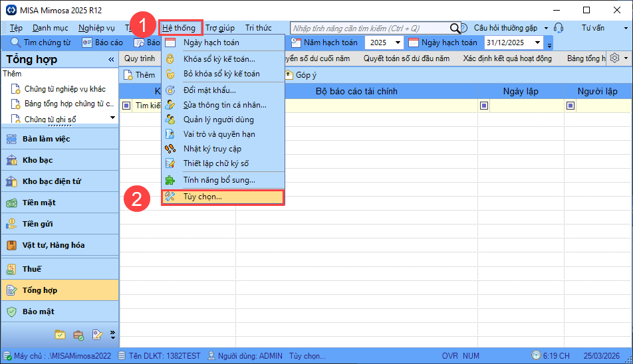Screen dimensions: 633x364
Task: Collapse the Tổng hợp sidebar panel
Action: pyautogui.click(x=111, y=60)
